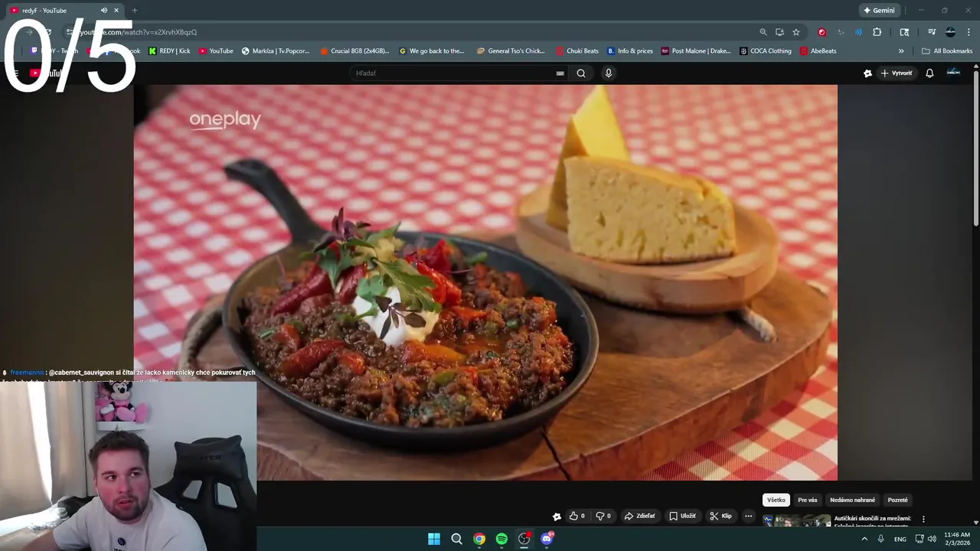
Task: Bookmark this page with the star icon
Action: point(796,32)
